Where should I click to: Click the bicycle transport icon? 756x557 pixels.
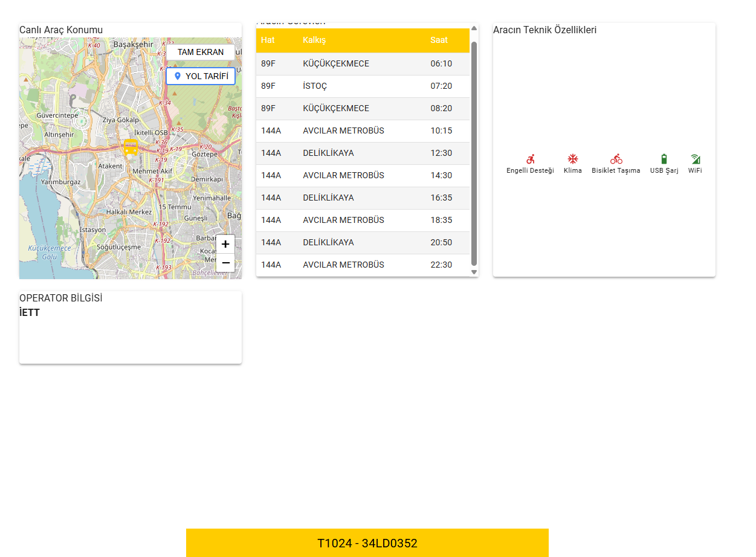pyautogui.click(x=616, y=159)
